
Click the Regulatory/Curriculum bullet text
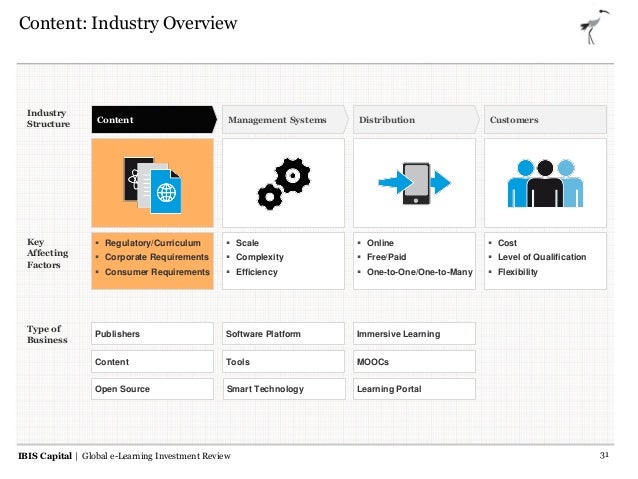pos(153,243)
